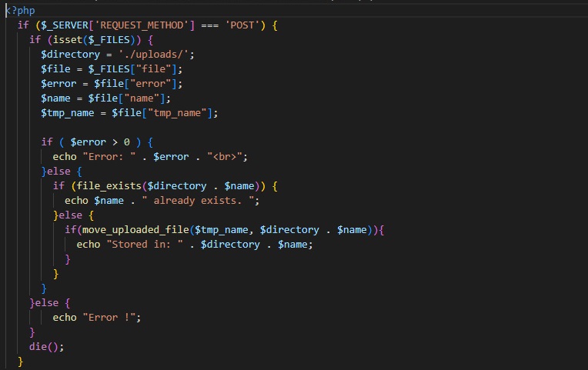Click the "<br>" string literal
This screenshot has width=588, height=370.
point(224,157)
